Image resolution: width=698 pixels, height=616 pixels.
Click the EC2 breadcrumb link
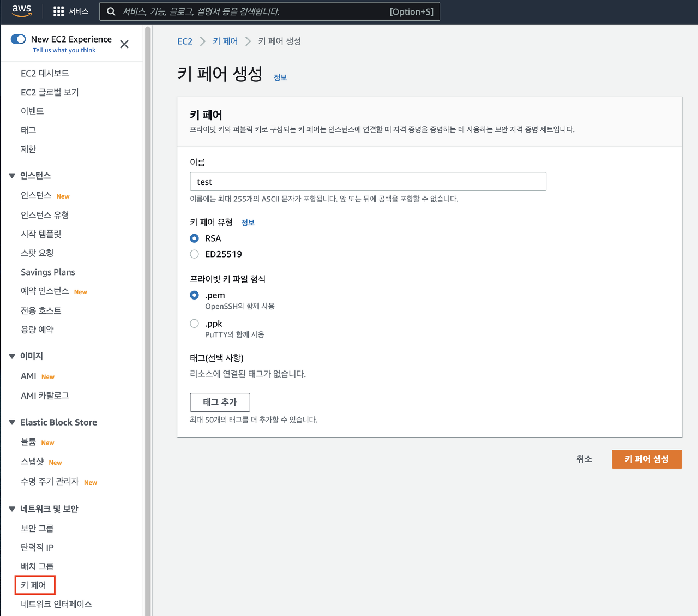point(185,41)
